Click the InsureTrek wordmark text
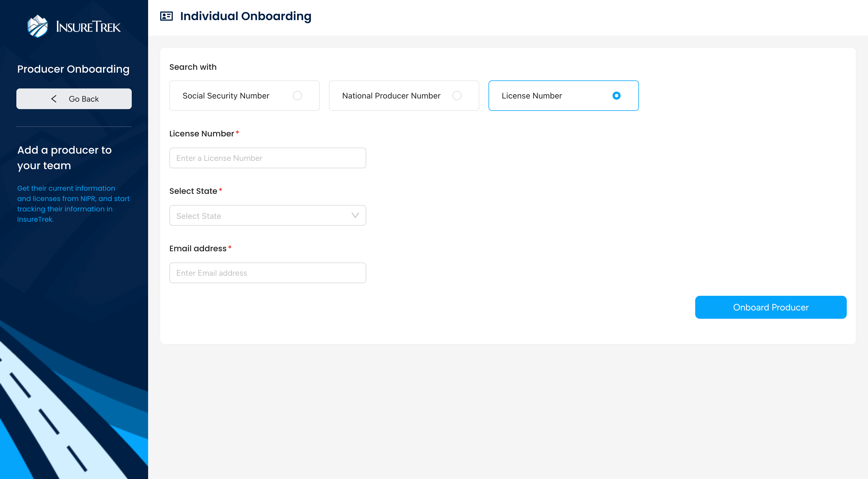 pos(88,27)
